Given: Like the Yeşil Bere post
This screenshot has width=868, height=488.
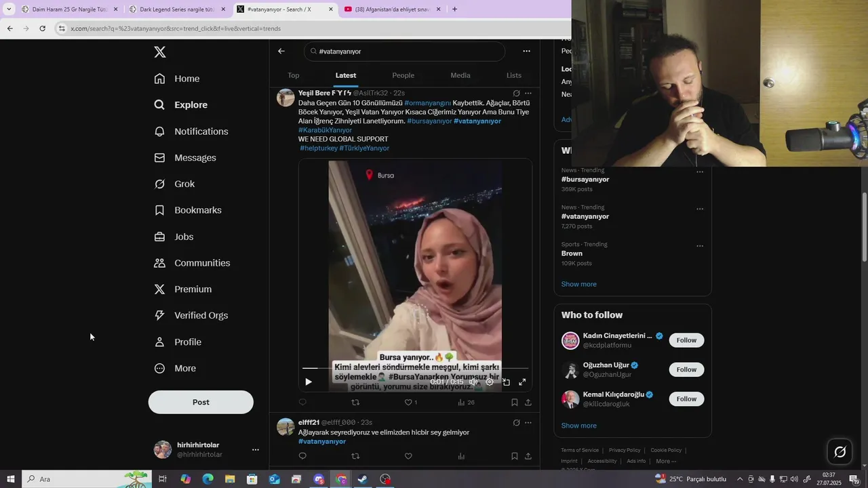Looking at the screenshot, I should pyautogui.click(x=408, y=403).
